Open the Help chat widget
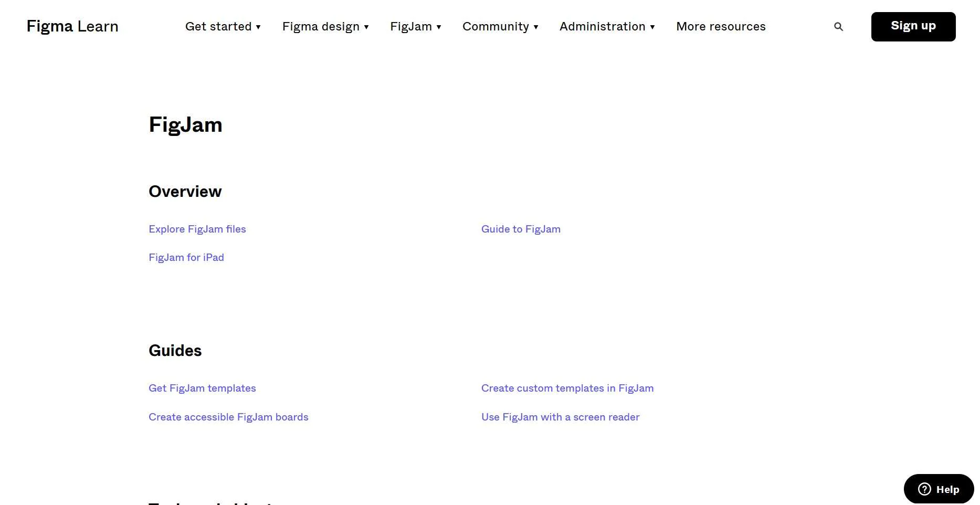Screen dimensions: 980x505 [x=939, y=489]
